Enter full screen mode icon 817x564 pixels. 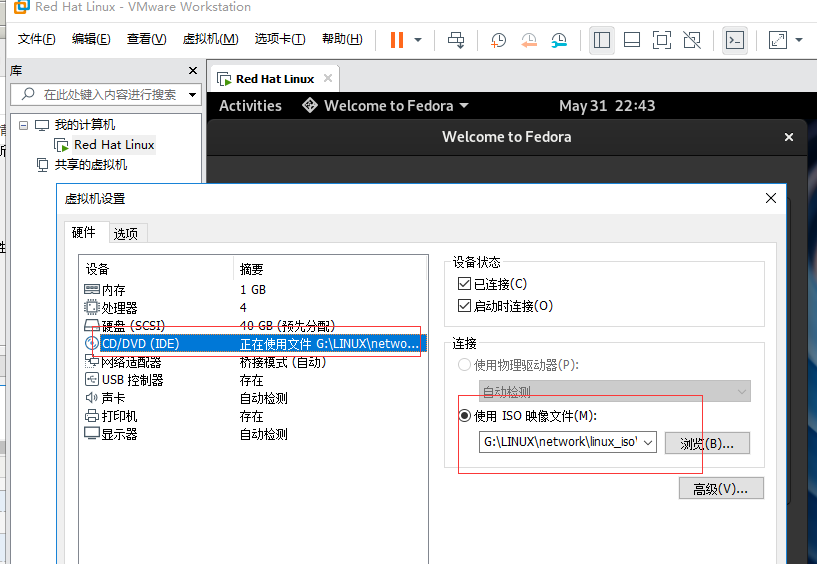[x=662, y=40]
